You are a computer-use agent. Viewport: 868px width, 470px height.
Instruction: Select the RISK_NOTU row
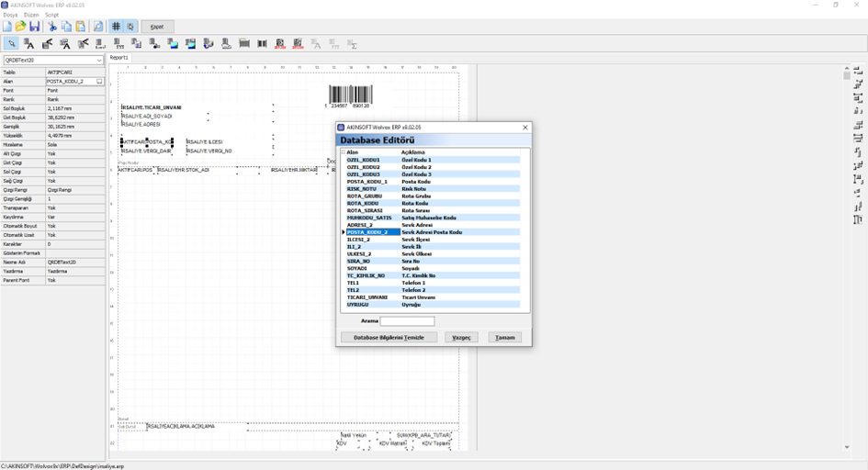coord(433,188)
